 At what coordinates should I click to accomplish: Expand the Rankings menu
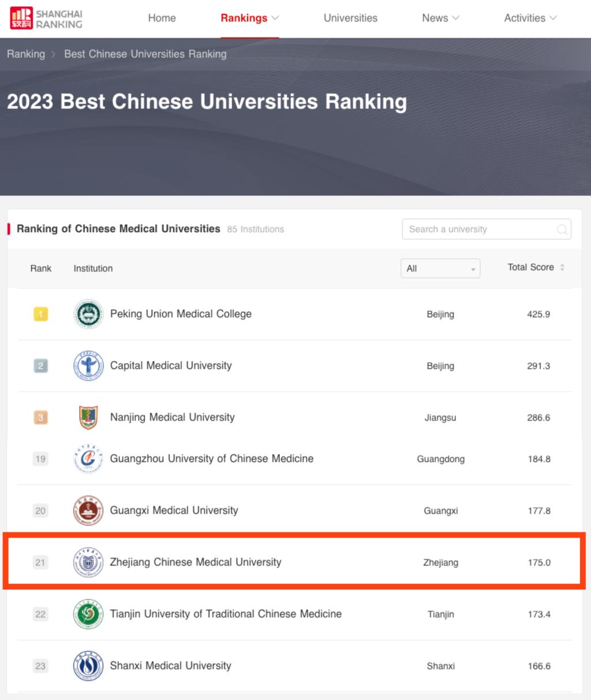[x=250, y=18]
